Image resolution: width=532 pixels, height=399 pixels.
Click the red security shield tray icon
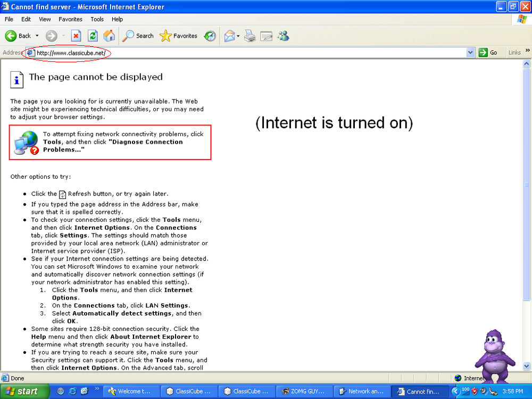point(475,391)
